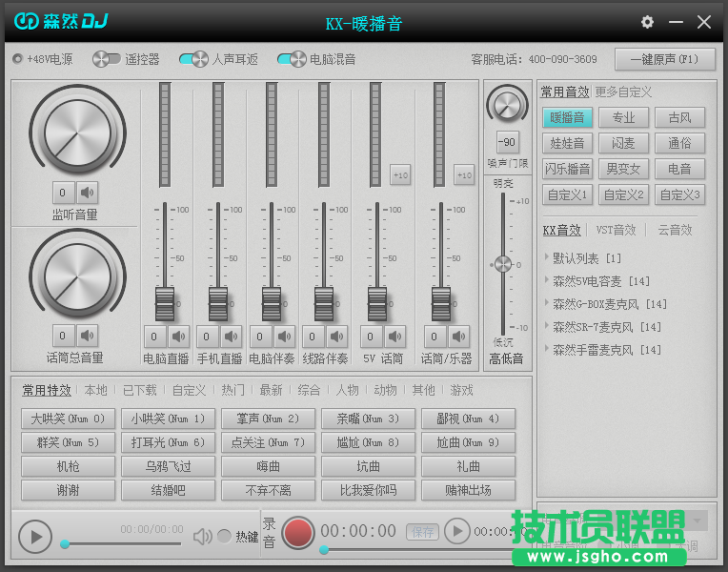
Task: Mute the 手机直播 channel speaker
Action: 233,337
